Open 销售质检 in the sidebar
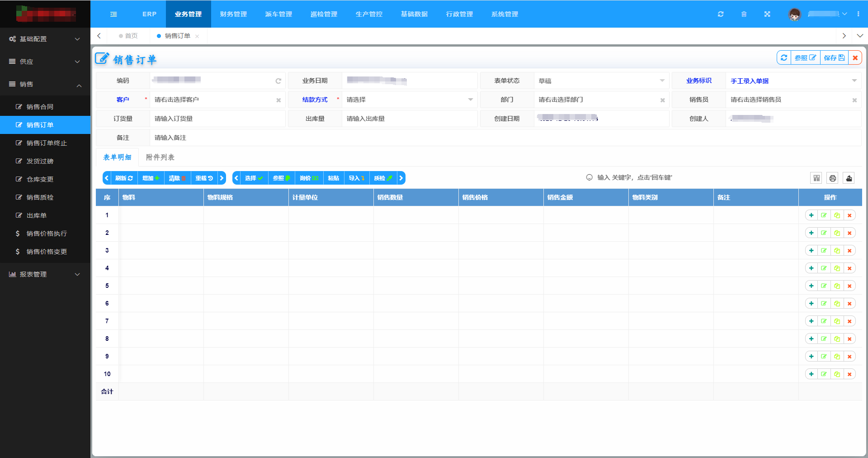Viewport: 868px width, 458px height. (x=40, y=197)
